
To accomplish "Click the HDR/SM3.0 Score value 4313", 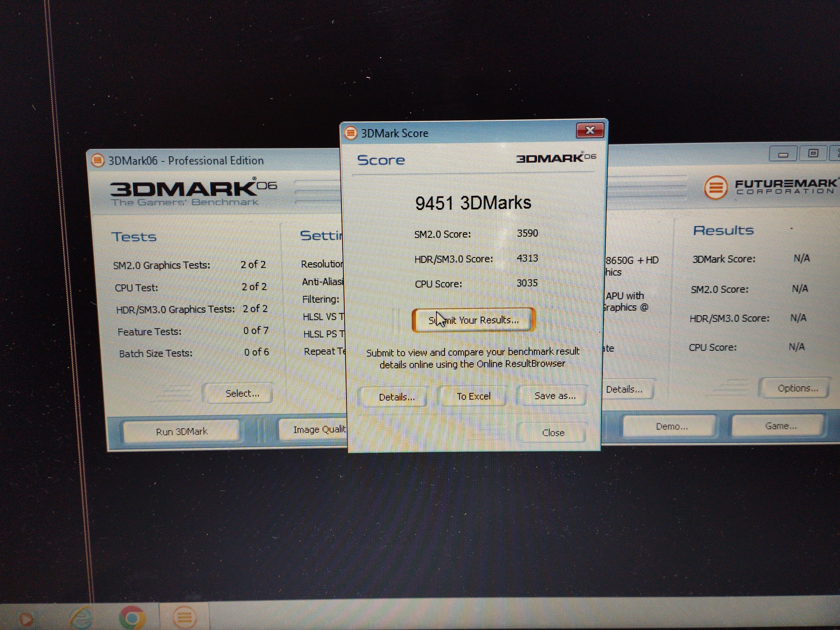I will click(527, 258).
